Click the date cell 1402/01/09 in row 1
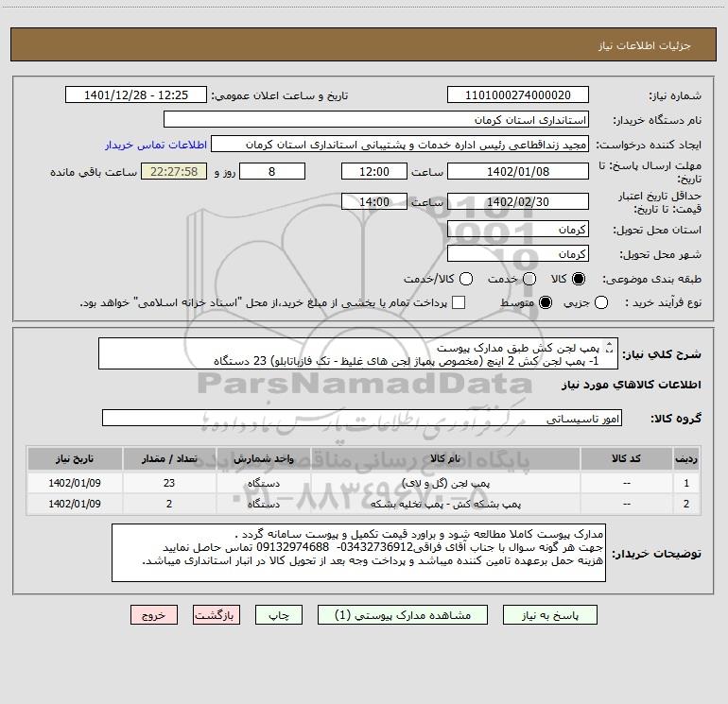 click(75, 483)
